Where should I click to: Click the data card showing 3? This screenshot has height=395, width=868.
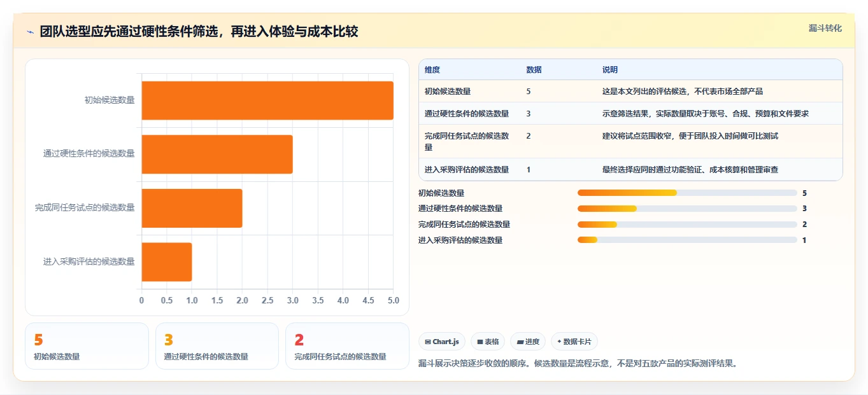217,346
